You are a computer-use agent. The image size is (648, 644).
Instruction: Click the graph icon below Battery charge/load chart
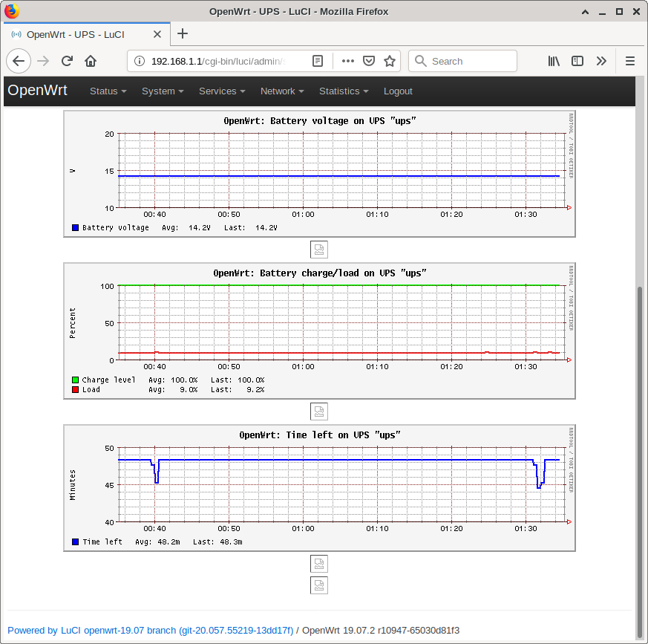click(x=319, y=411)
